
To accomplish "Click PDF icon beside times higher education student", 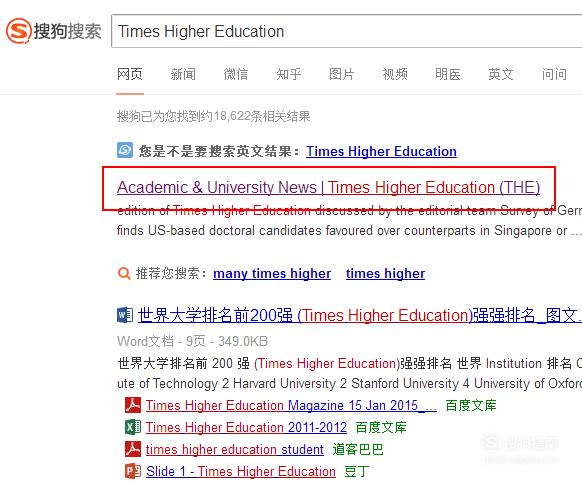I will [x=133, y=449].
